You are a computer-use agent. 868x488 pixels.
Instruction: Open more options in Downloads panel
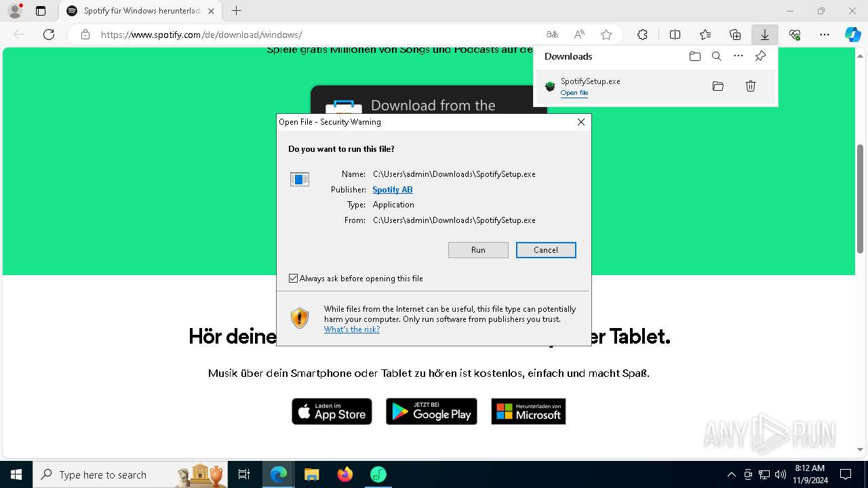click(738, 56)
